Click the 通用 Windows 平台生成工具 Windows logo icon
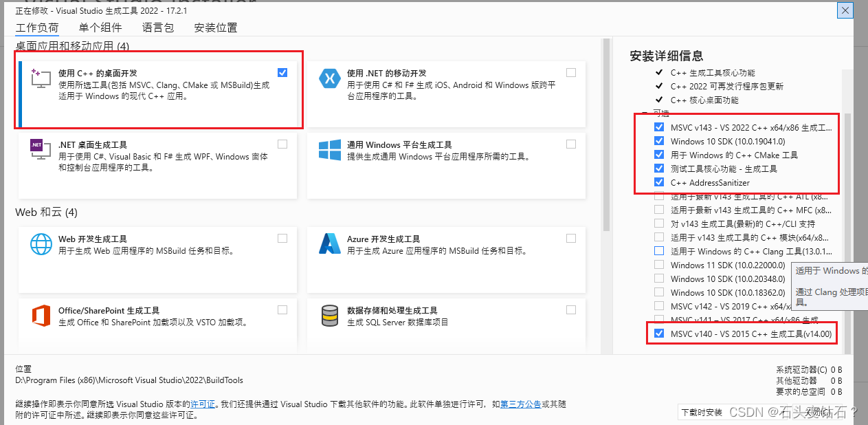The width and height of the screenshot is (868, 425). pos(330,150)
